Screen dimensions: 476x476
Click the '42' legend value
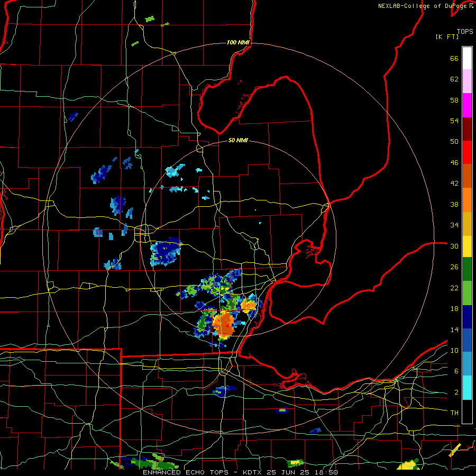(x=454, y=184)
